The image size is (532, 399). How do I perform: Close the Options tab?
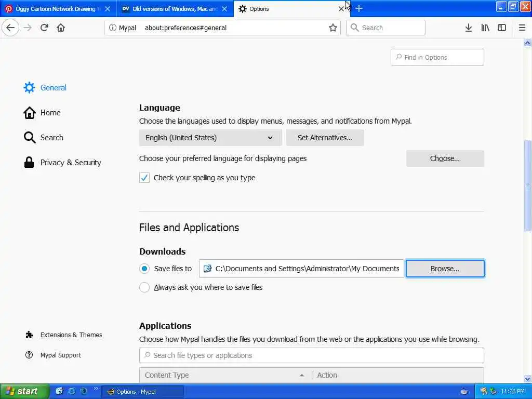coord(341,9)
